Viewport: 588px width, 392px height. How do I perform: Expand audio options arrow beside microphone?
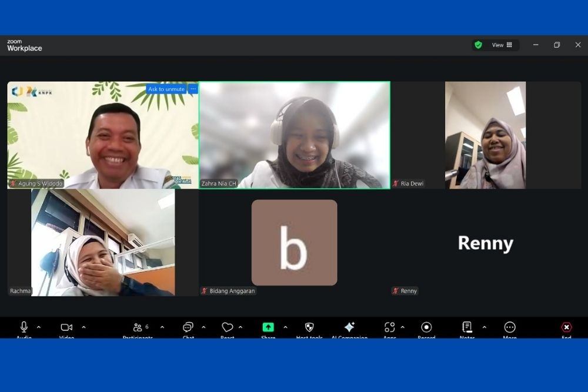tap(39, 327)
